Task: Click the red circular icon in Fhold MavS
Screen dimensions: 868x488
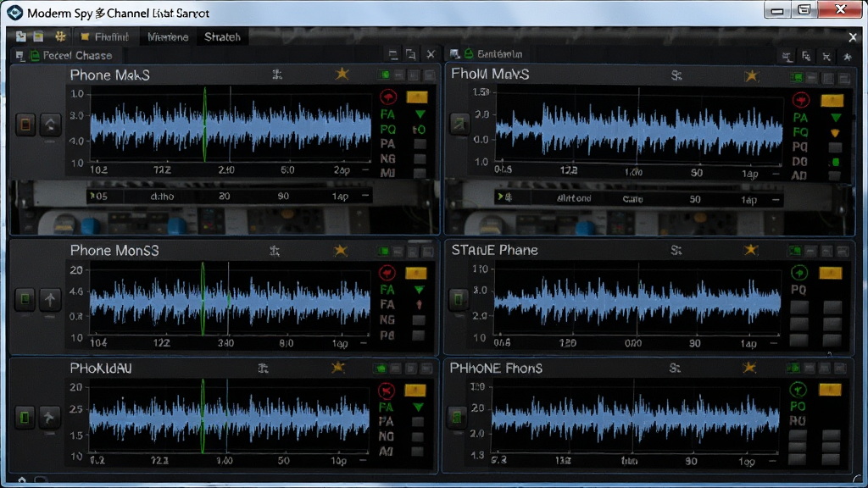Action: point(800,100)
